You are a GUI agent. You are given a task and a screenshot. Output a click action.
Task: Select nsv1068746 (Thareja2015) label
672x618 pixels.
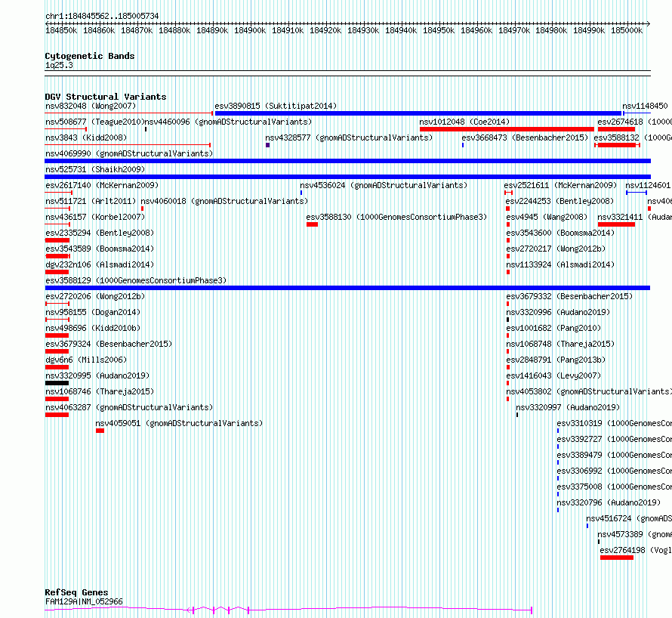click(x=100, y=391)
